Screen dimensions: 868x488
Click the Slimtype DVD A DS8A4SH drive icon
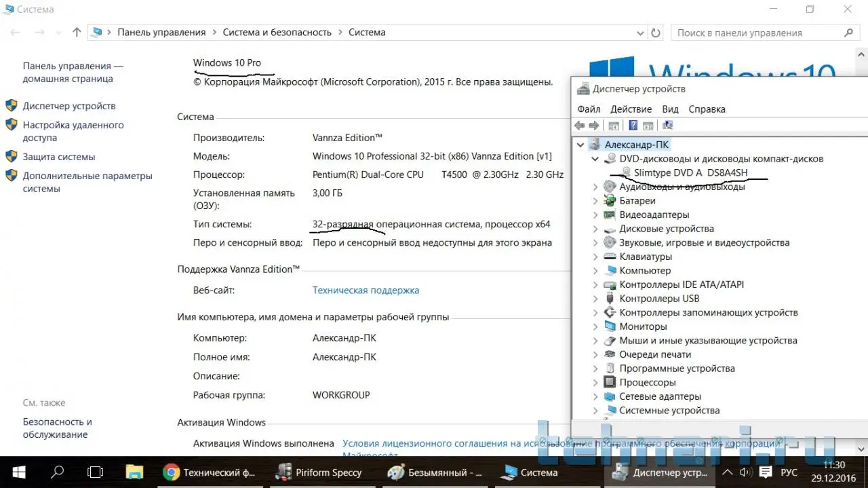[626, 172]
